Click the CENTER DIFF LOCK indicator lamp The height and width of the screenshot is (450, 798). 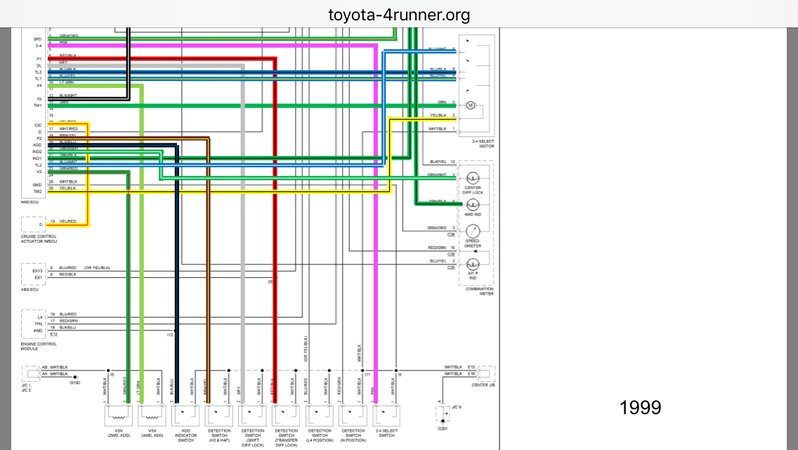point(473,178)
